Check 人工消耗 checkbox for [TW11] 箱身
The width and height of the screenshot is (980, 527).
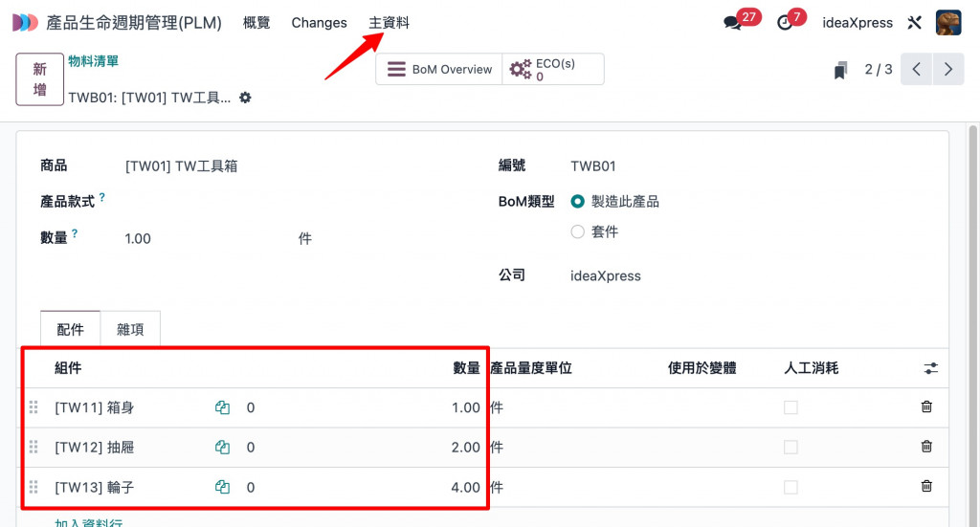(791, 407)
